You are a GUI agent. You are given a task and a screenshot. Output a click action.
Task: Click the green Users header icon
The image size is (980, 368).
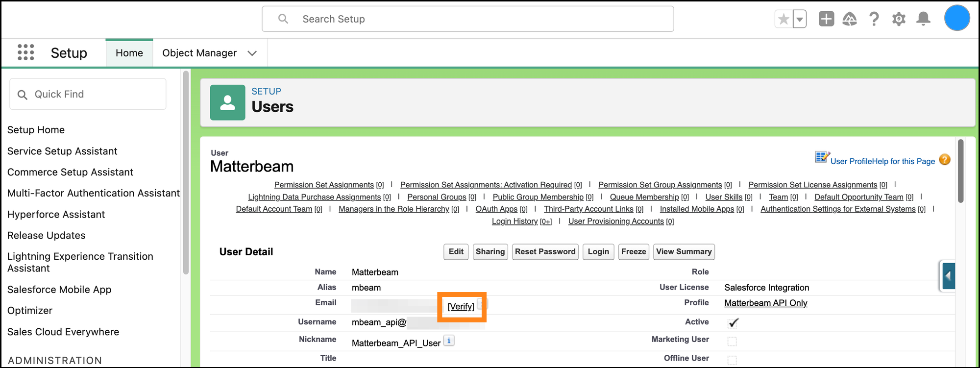point(227,102)
